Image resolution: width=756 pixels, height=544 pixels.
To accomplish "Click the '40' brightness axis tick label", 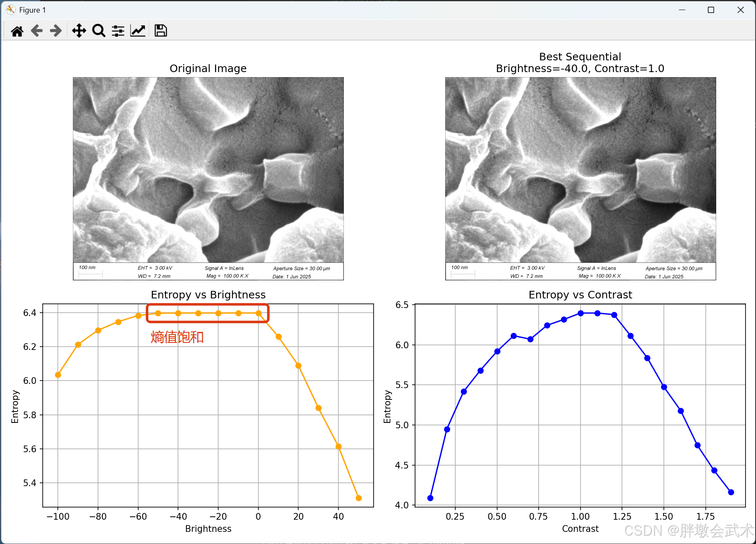I will 338,516.
